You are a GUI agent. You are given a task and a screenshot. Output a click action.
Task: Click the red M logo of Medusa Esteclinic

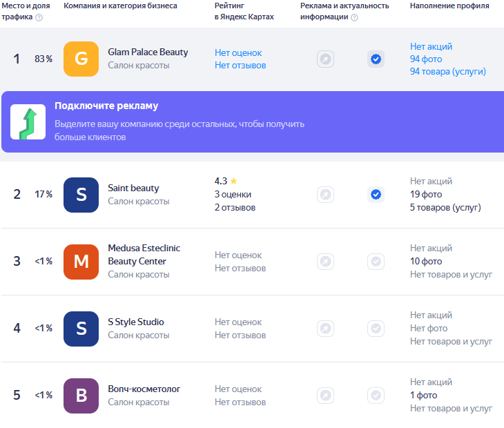[81, 262]
